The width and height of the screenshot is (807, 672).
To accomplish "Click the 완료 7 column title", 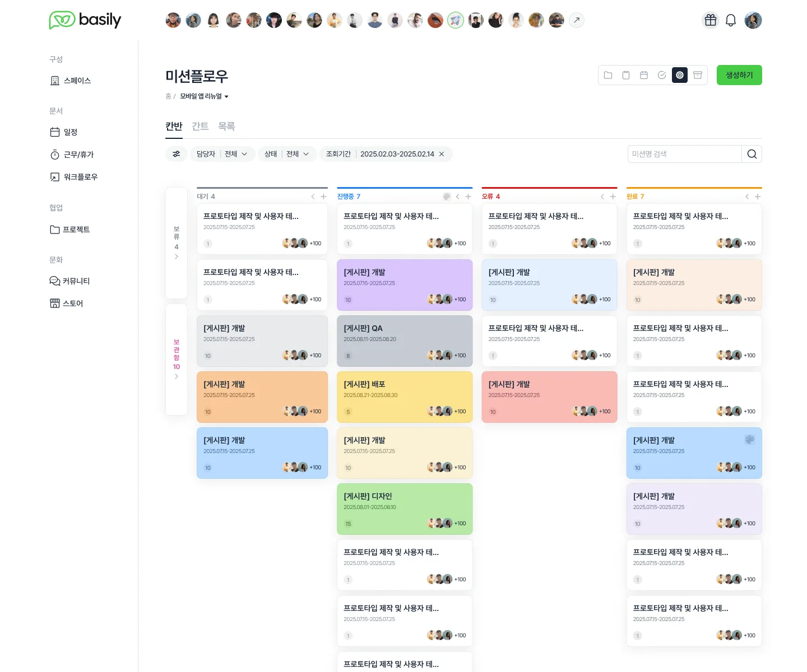I will 636,197.
